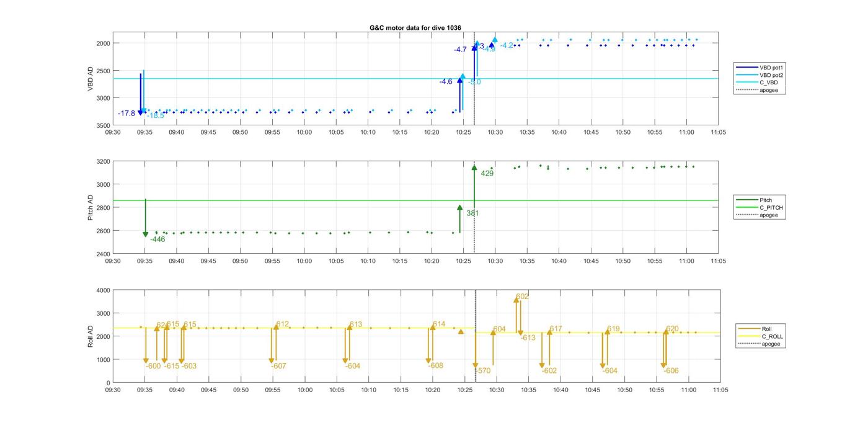
Task: Click the "-570" roll data label
Action: click(x=483, y=371)
